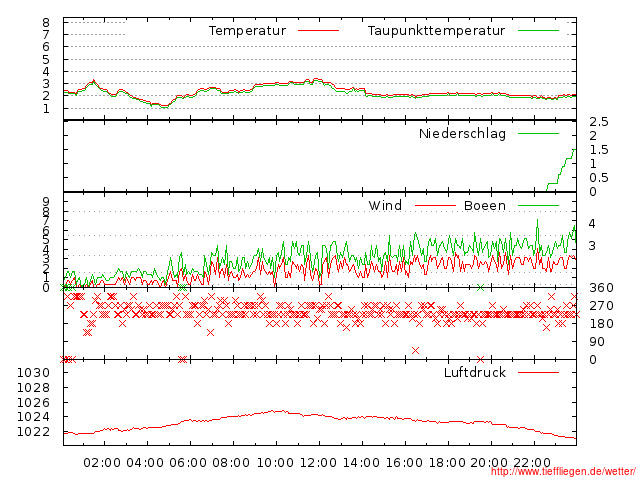The width and height of the screenshot is (640, 480).
Task: Click the 1030 pressure axis value
Action: coord(33,373)
